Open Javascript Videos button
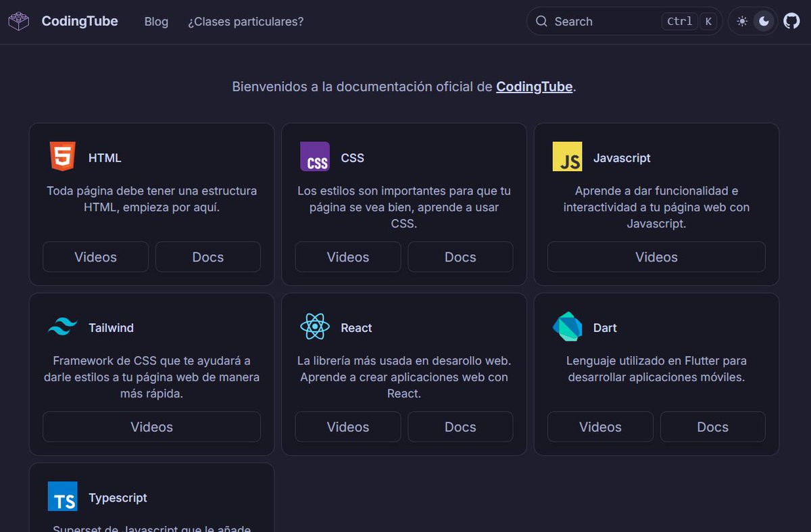This screenshot has height=532, width=811. coord(656,257)
